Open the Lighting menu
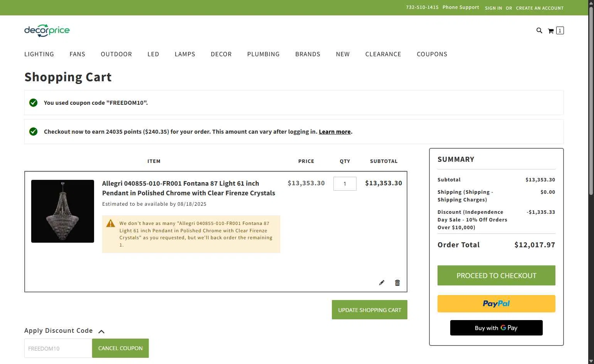 click(39, 54)
